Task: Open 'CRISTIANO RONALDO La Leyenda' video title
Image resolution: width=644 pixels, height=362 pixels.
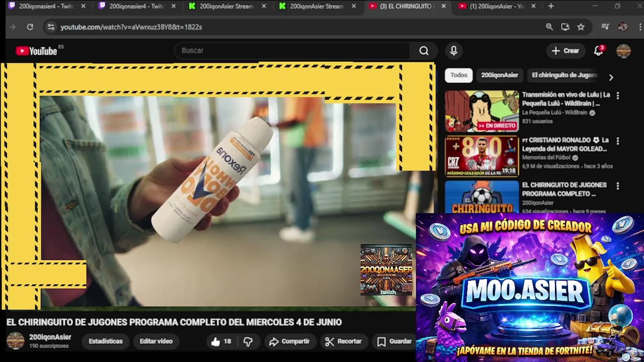Action: 566,144
